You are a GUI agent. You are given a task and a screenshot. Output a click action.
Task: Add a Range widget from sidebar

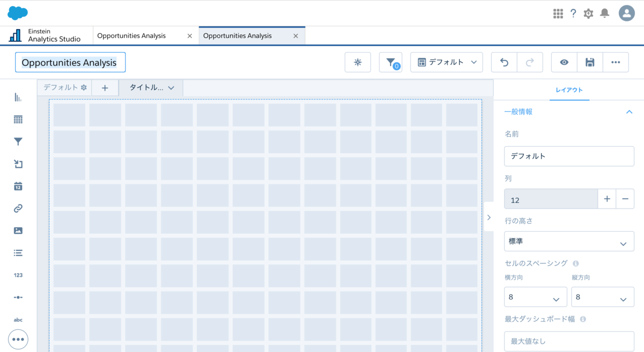[18, 297]
